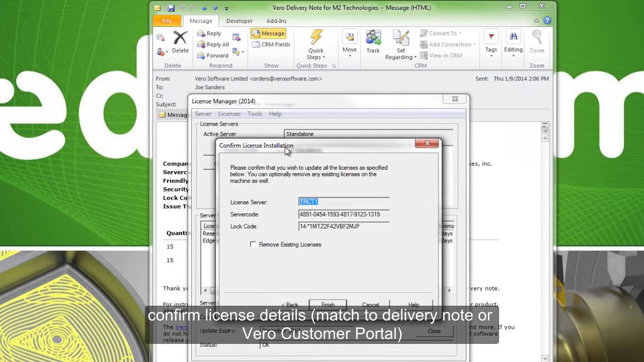Open the File tab in Outlook

point(167,21)
